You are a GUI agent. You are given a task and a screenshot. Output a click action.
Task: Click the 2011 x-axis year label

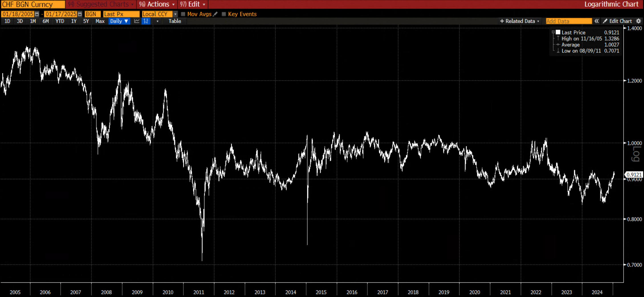pyautogui.click(x=199, y=292)
